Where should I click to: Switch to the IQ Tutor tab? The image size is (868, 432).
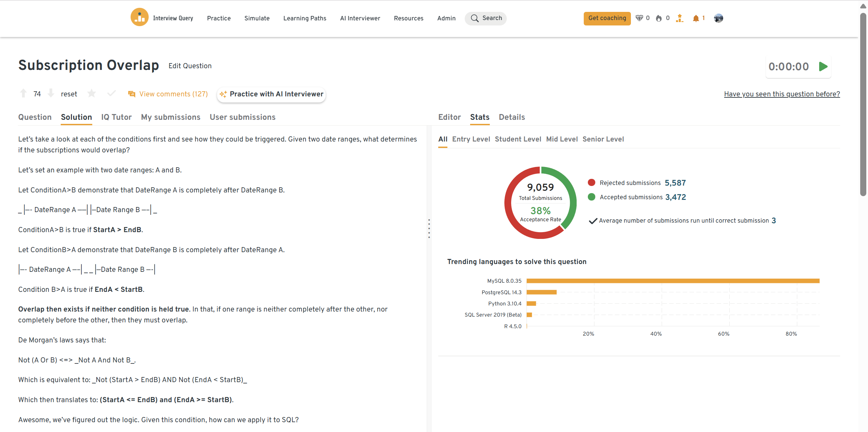(x=116, y=117)
